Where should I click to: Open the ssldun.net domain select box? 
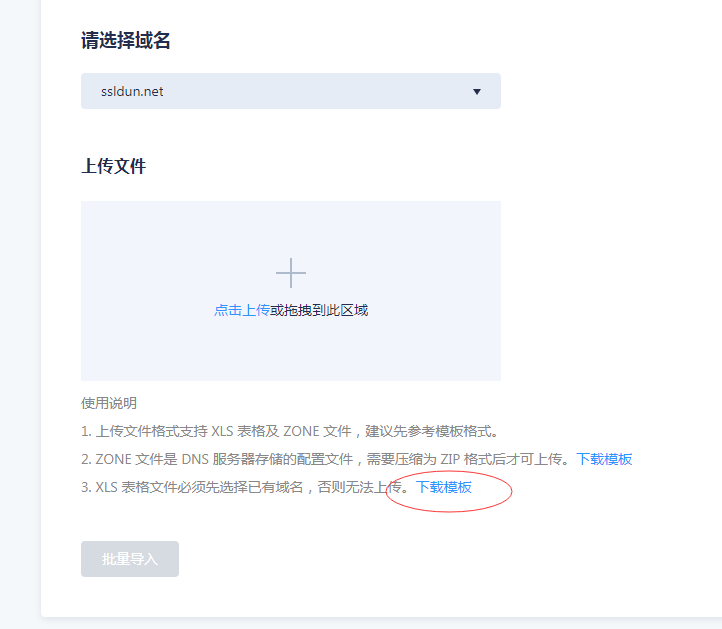(290, 91)
